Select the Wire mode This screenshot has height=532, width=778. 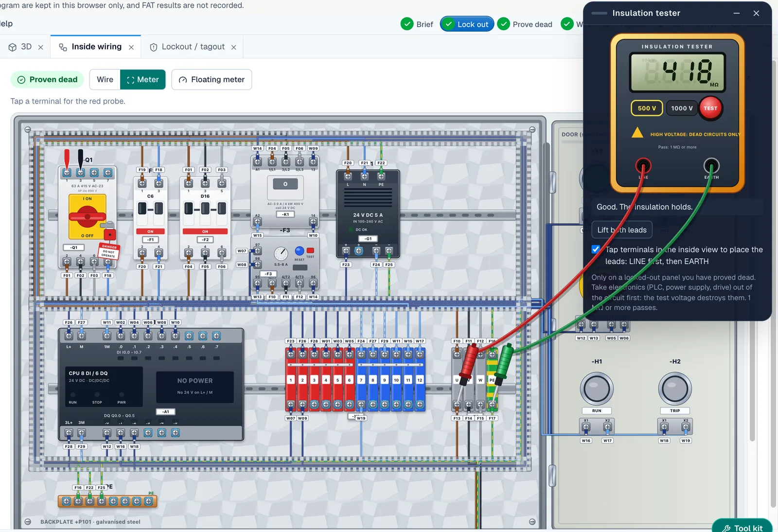coord(105,79)
